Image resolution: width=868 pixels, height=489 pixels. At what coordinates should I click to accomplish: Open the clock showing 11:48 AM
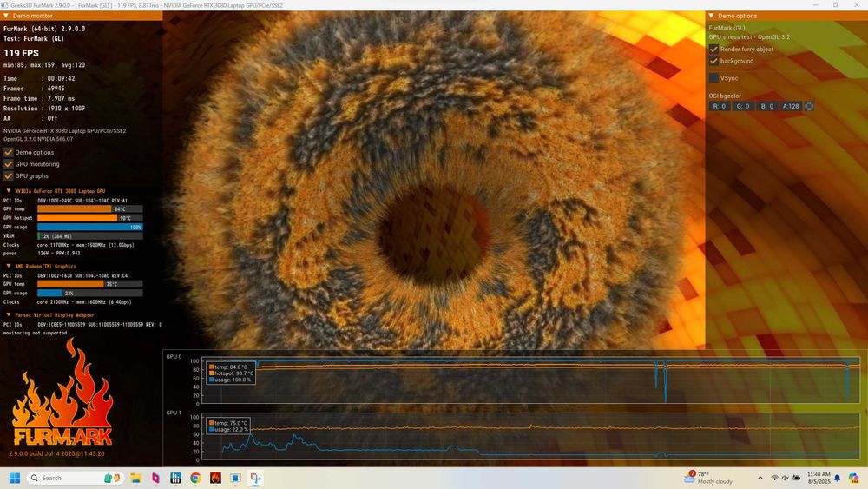click(819, 478)
